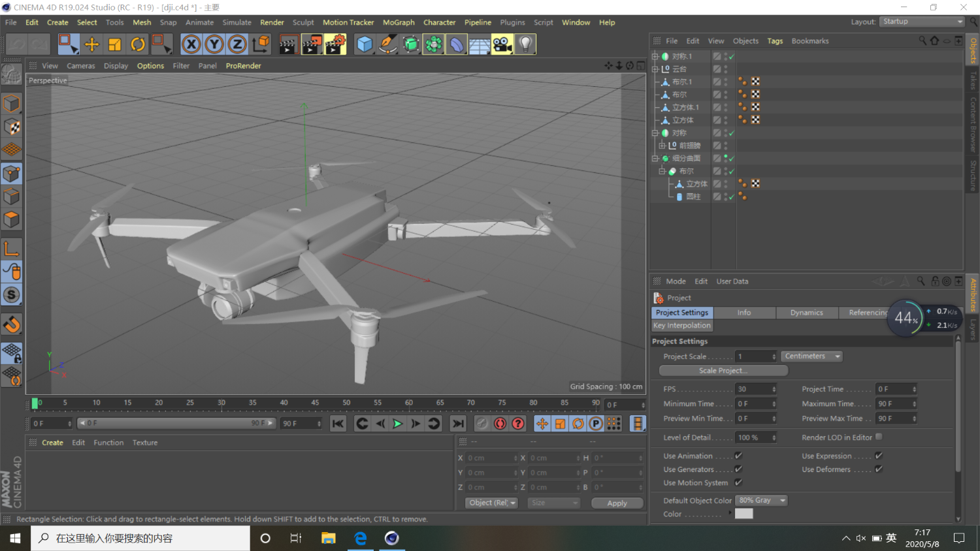980x551 pixels.
Task: Open Tags menu in Object Manager
Action: [x=775, y=41]
